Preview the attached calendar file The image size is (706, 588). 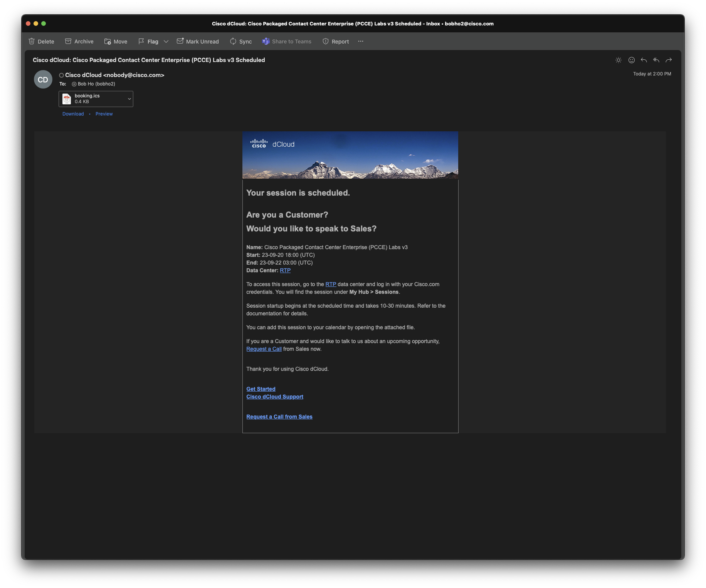[104, 114]
